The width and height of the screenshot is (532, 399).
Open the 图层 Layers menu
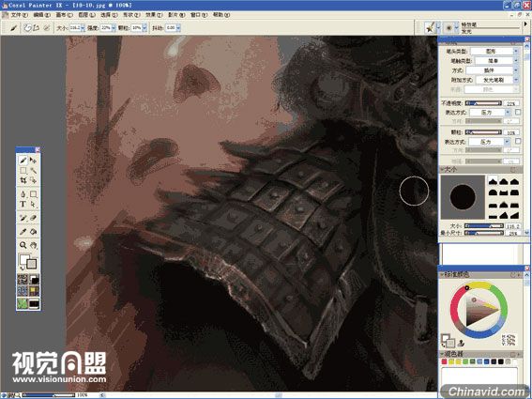point(86,15)
